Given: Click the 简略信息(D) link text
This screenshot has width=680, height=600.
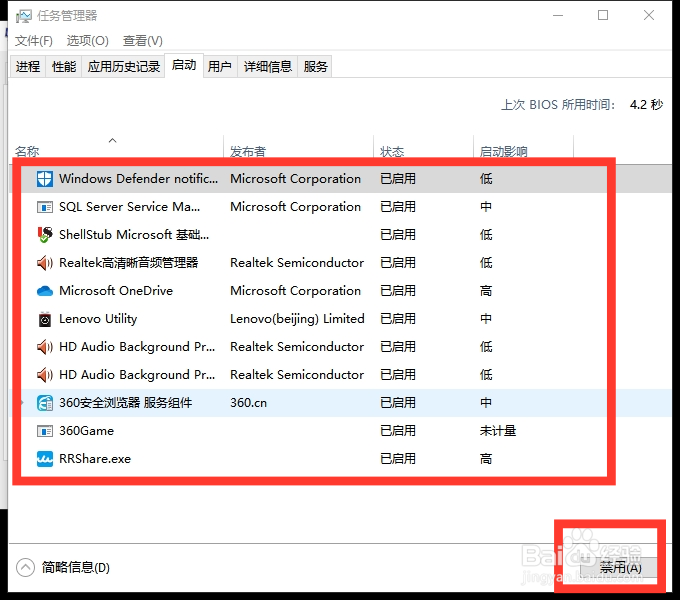Looking at the screenshot, I should tap(76, 567).
